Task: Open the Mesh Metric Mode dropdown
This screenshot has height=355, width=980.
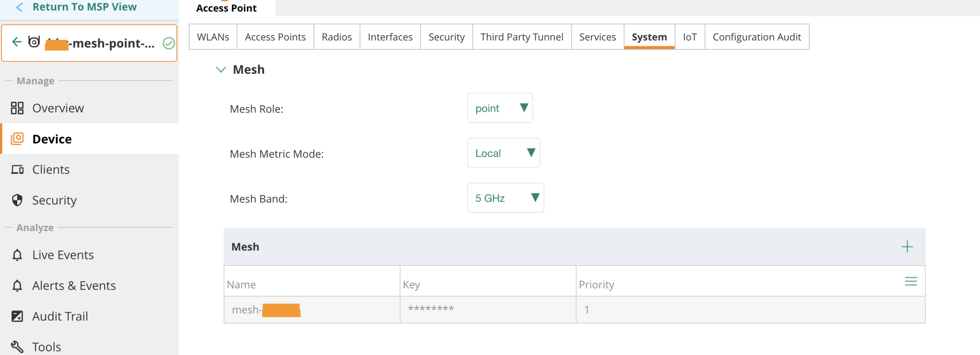Action: (x=503, y=153)
